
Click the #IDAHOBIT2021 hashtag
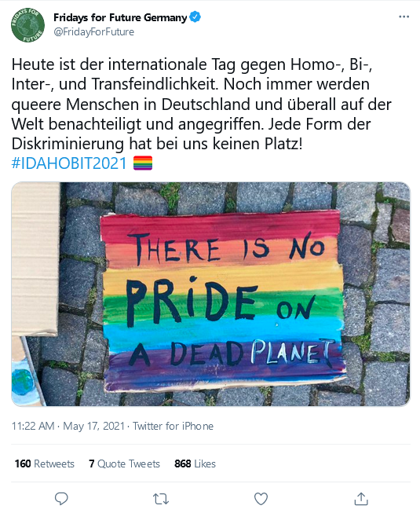69,163
